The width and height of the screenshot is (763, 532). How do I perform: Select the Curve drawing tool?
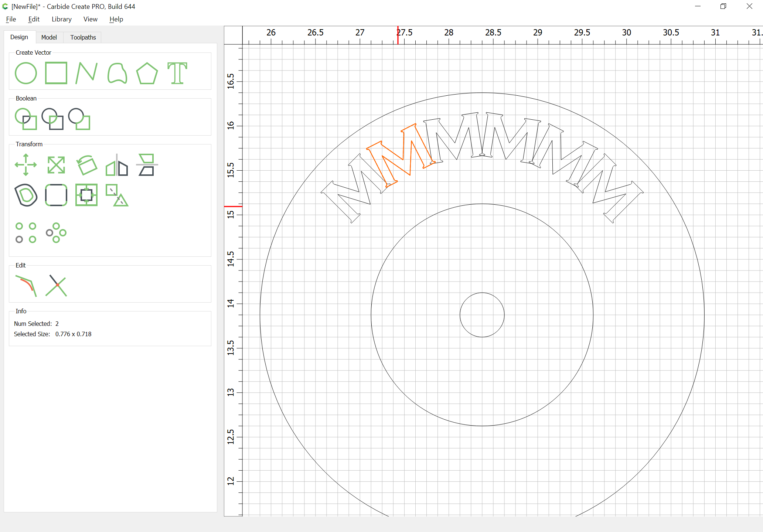pyautogui.click(x=117, y=73)
